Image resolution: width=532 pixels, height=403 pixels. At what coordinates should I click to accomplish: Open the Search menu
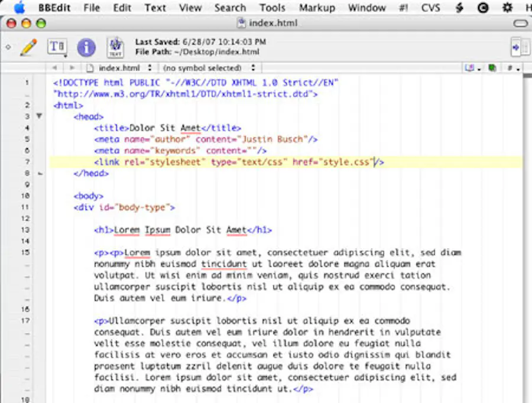(x=230, y=8)
